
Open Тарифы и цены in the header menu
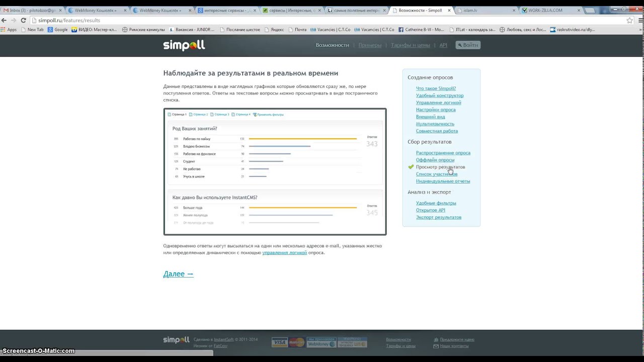point(411,45)
